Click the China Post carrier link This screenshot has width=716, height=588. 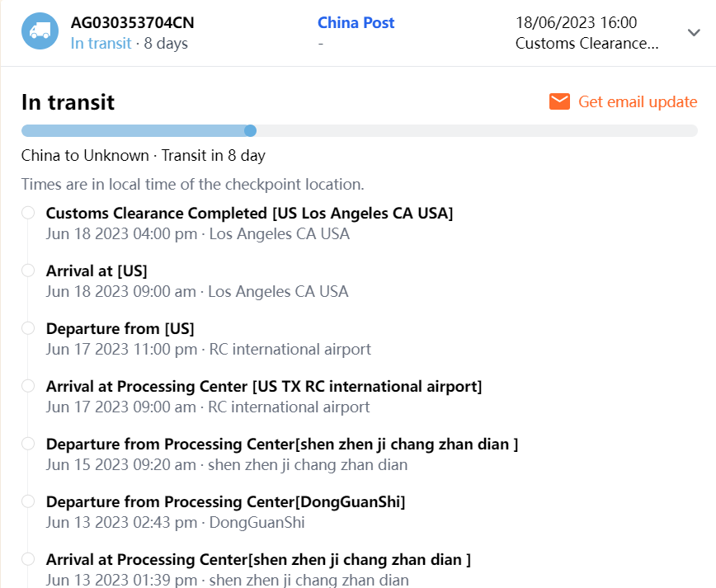356,22
